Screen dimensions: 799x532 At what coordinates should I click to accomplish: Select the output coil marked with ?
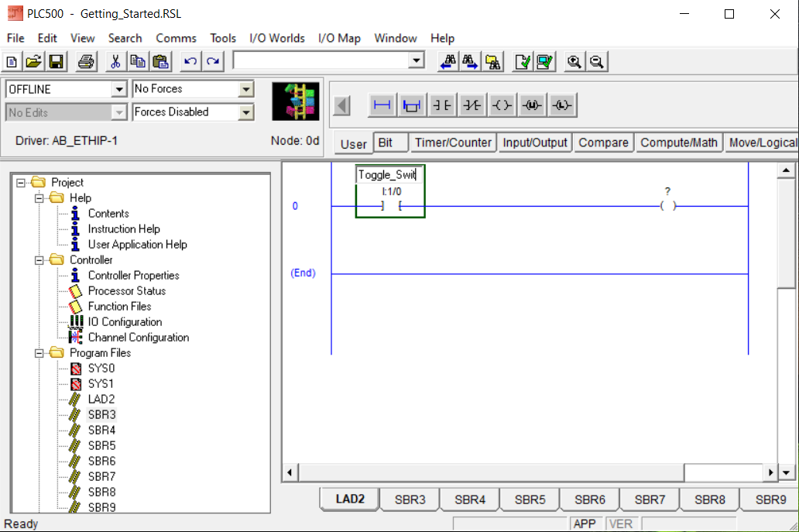pyautogui.click(x=667, y=206)
